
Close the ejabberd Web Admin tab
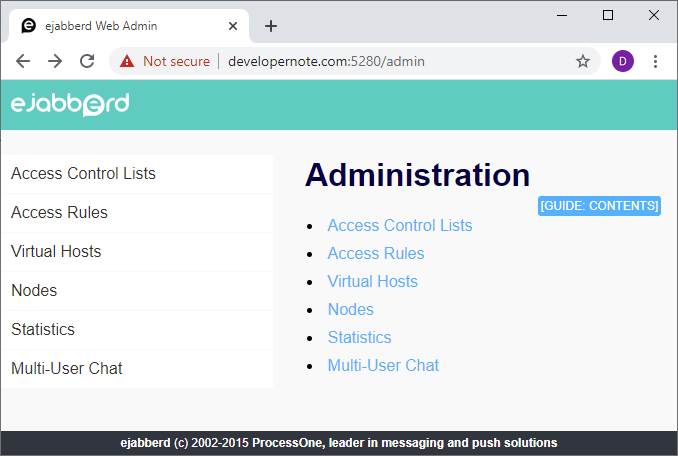tap(233, 26)
